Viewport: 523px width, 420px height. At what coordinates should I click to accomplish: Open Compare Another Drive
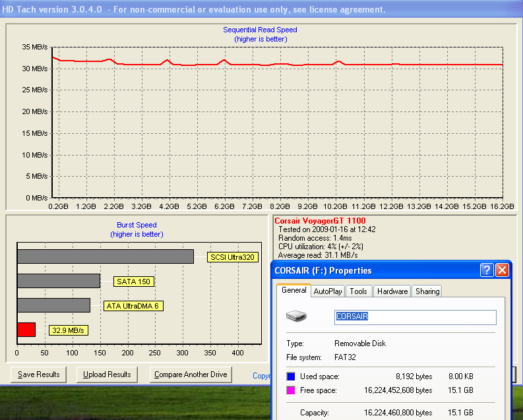(x=191, y=375)
